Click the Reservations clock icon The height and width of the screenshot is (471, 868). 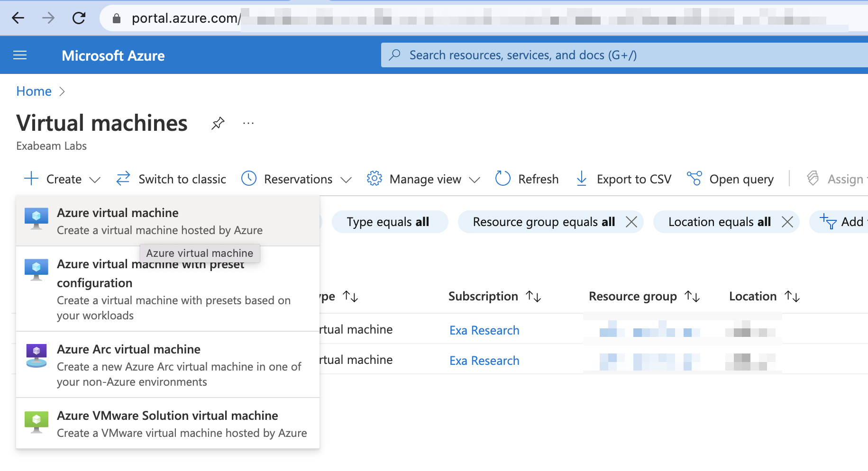pyautogui.click(x=249, y=179)
